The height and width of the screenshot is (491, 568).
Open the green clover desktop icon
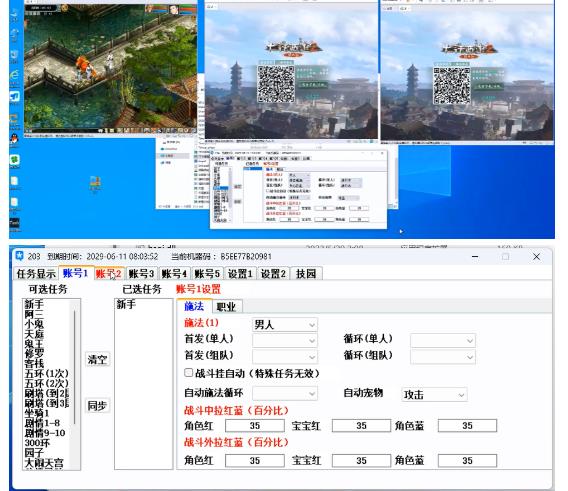click(x=14, y=161)
